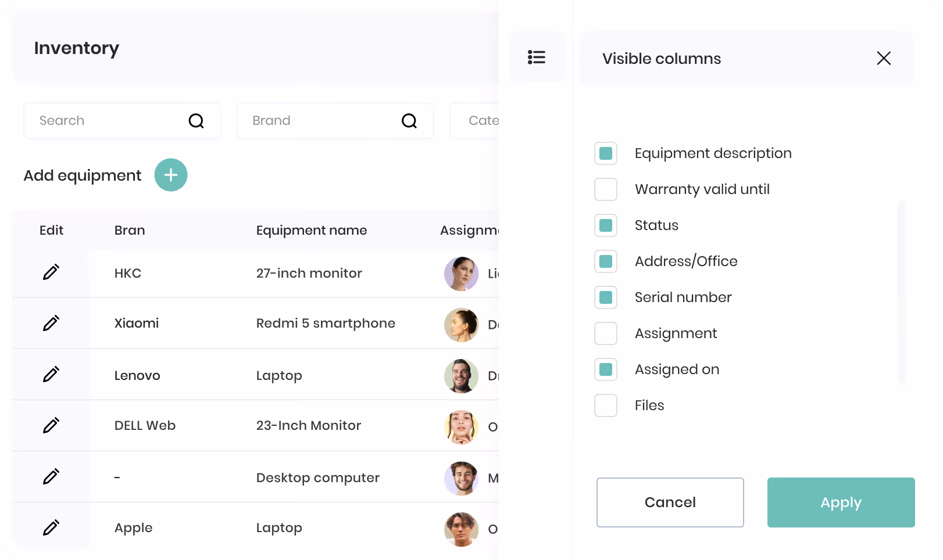Click the magnifier icon in the Search field
The width and height of the screenshot is (943, 560).
pos(197,121)
